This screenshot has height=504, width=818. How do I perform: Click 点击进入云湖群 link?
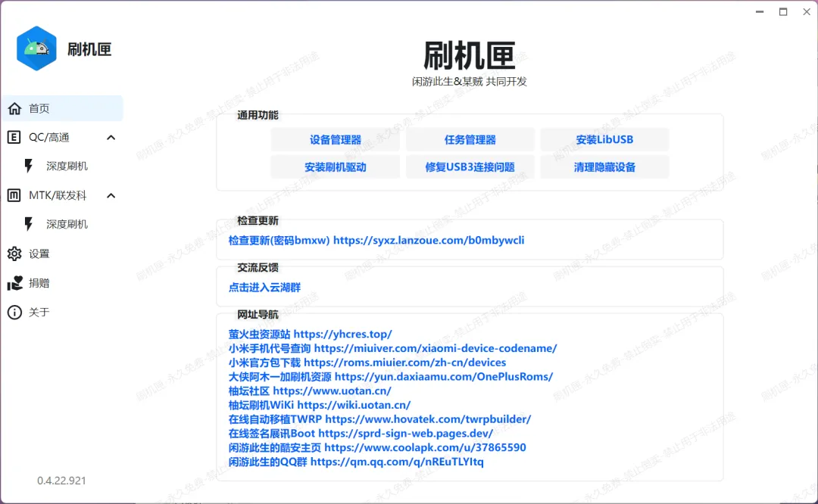pyautogui.click(x=264, y=287)
